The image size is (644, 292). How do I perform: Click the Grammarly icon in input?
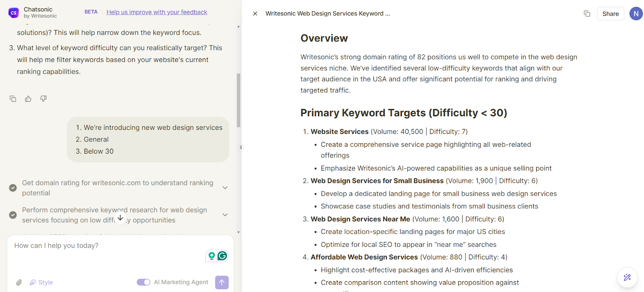(x=222, y=256)
